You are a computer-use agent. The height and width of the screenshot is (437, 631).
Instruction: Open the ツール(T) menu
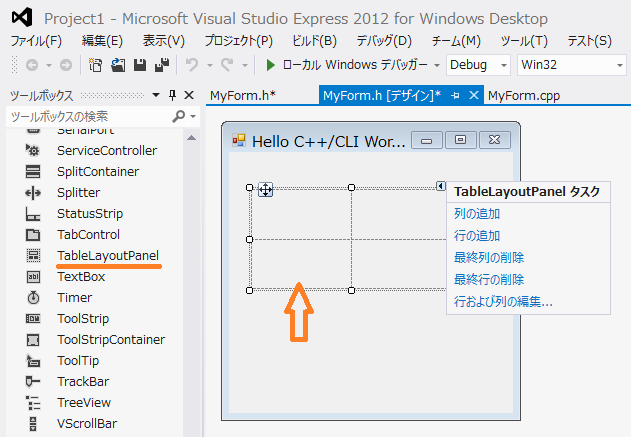point(524,41)
